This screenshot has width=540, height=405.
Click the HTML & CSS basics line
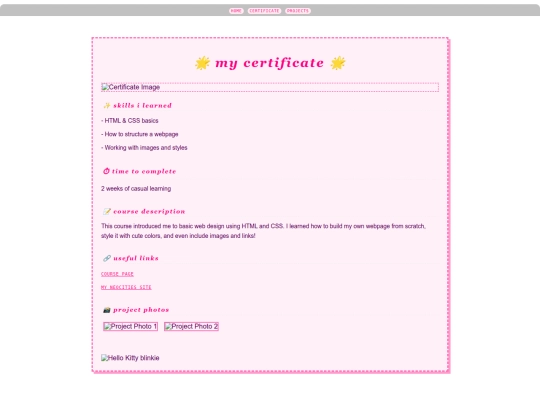coord(130,121)
